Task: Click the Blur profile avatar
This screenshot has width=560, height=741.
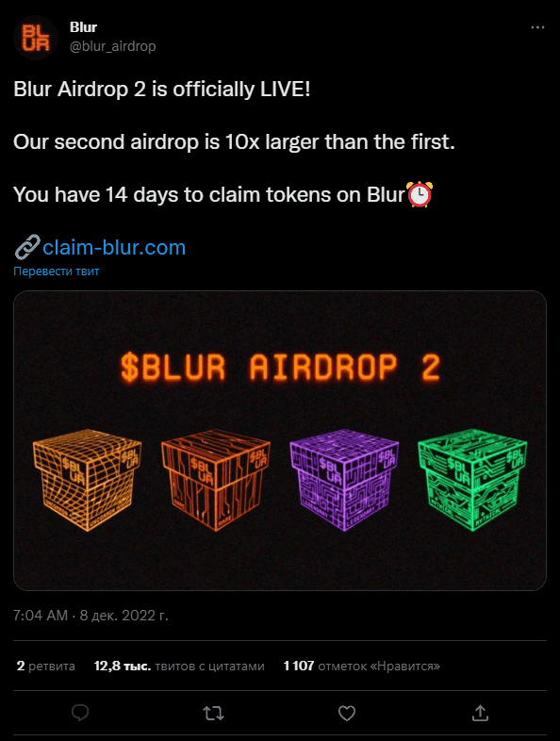Action: click(x=36, y=38)
